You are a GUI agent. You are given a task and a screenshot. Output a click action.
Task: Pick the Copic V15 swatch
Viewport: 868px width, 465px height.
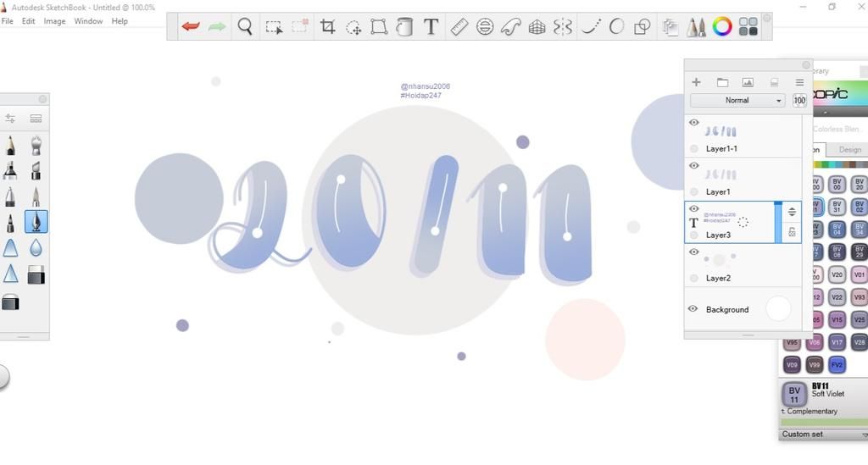[837, 319]
